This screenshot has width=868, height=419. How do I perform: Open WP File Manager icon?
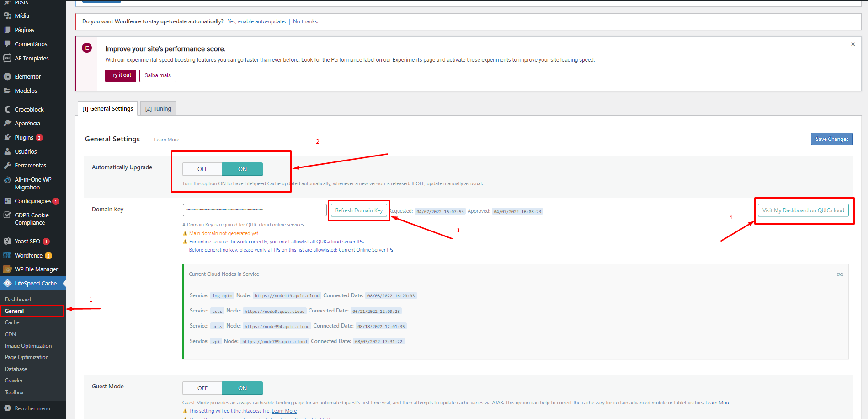pyautogui.click(x=7, y=269)
